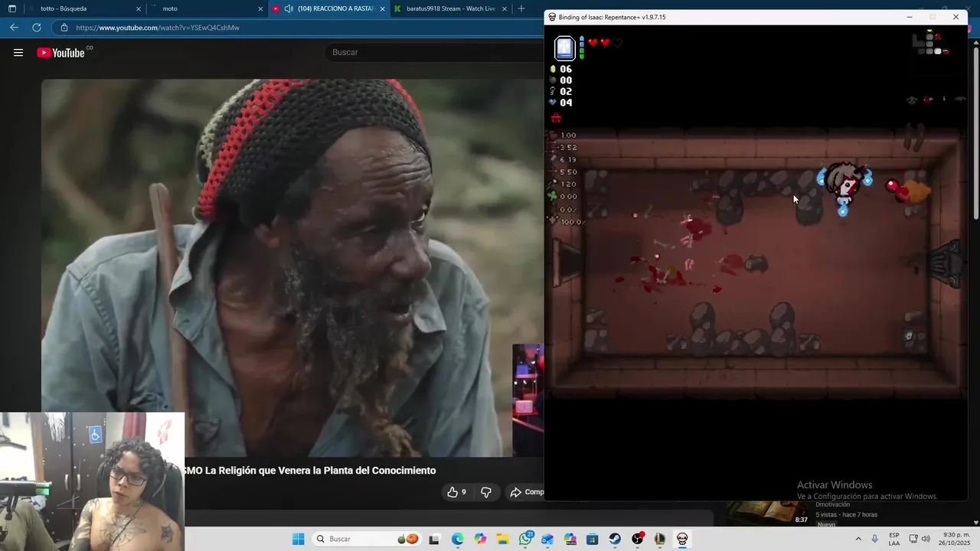
Task: Close the baratus9918 Stream tab
Action: (504, 8)
